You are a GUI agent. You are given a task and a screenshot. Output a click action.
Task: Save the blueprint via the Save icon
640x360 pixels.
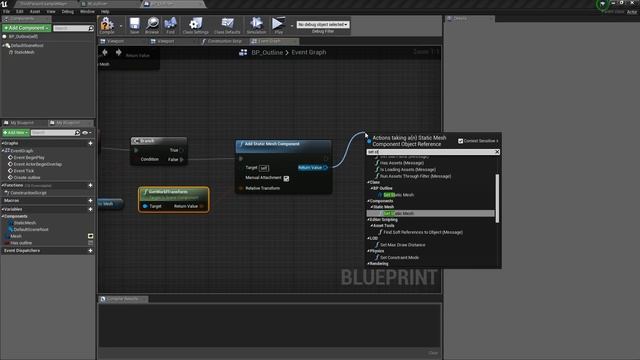[134, 24]
